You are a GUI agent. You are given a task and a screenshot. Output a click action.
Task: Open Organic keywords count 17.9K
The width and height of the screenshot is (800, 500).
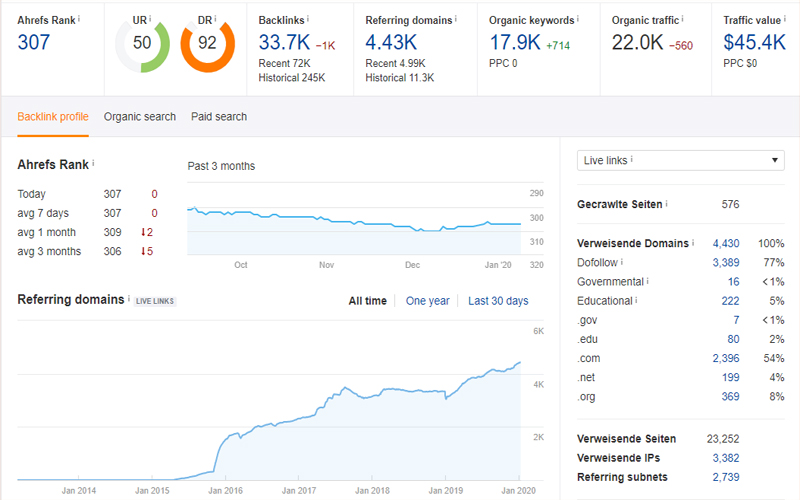[x=515, y=42]
